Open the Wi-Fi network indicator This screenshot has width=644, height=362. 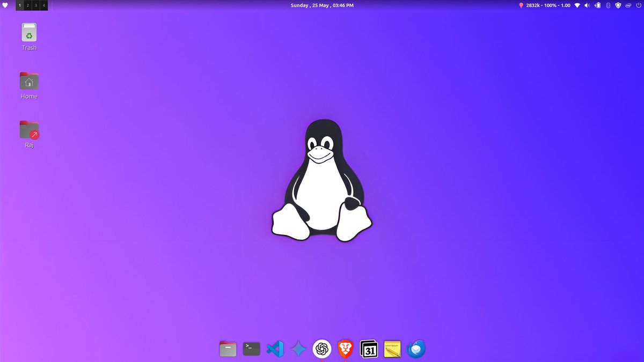click(577, 5)
